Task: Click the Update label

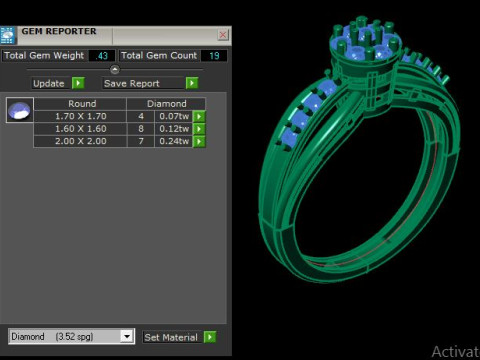Action: (49, 83)
